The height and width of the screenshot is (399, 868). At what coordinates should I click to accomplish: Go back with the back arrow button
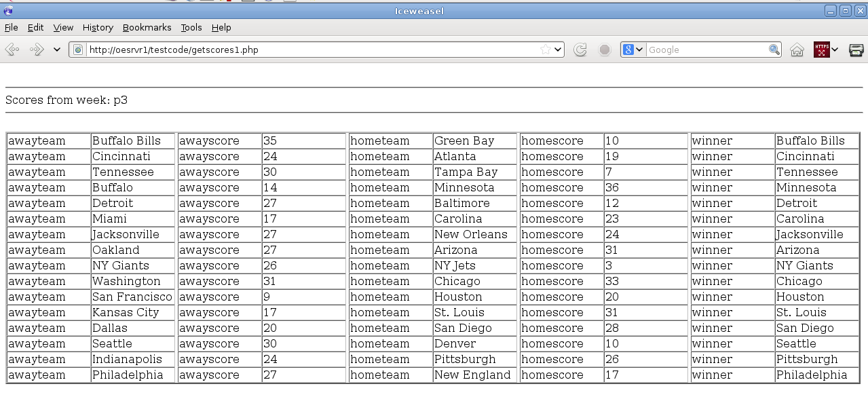pyautogui.click(x=12, y=50)
